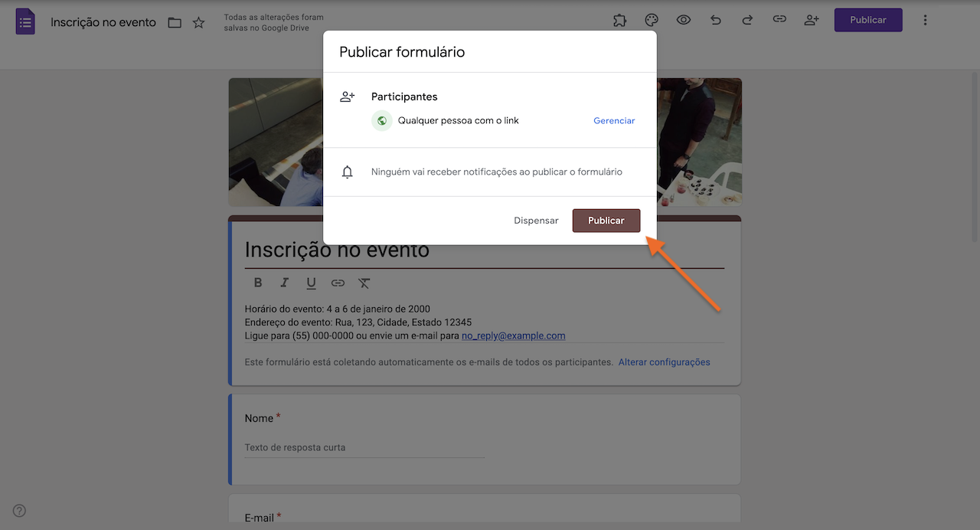Click the undo arrow icon

tap(716, 20)
